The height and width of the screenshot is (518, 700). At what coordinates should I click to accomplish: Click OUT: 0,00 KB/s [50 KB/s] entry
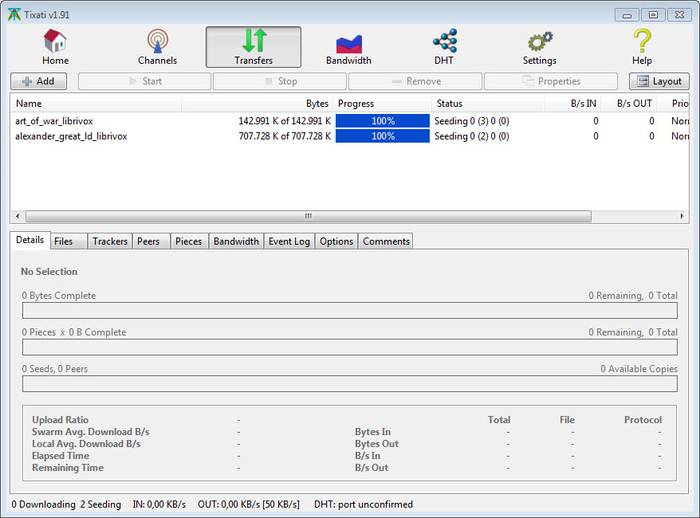coord(249,505)
